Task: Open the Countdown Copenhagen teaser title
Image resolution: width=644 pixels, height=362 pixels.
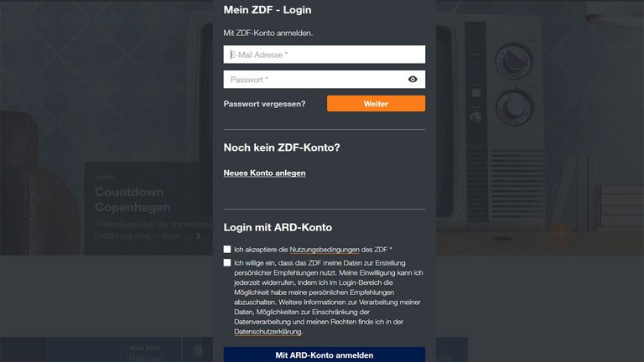Action: pyautogui.click(x=132, y=199)
